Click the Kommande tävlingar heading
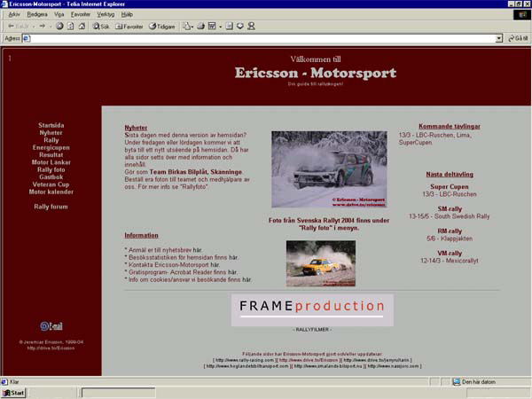This screenshot has width=532, height=399. point(450,126)
